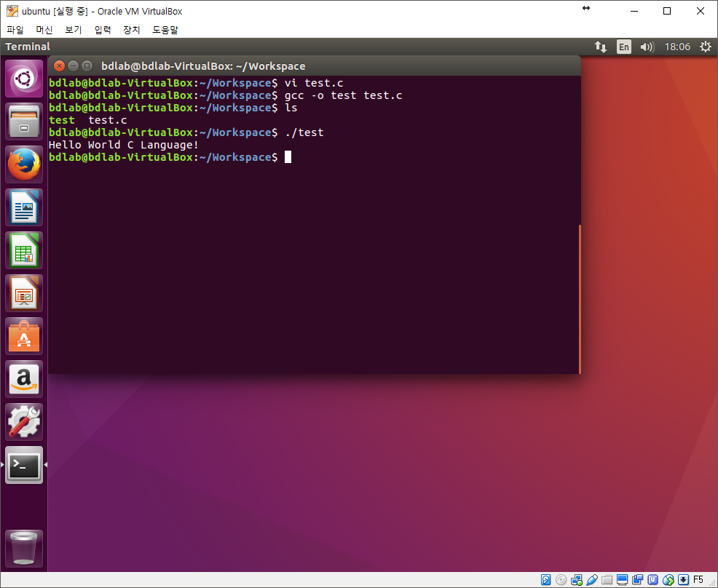Click VirtualBox mouse integration status icon
Viewport: 718px width, 588px height.
tap(668, 580)
